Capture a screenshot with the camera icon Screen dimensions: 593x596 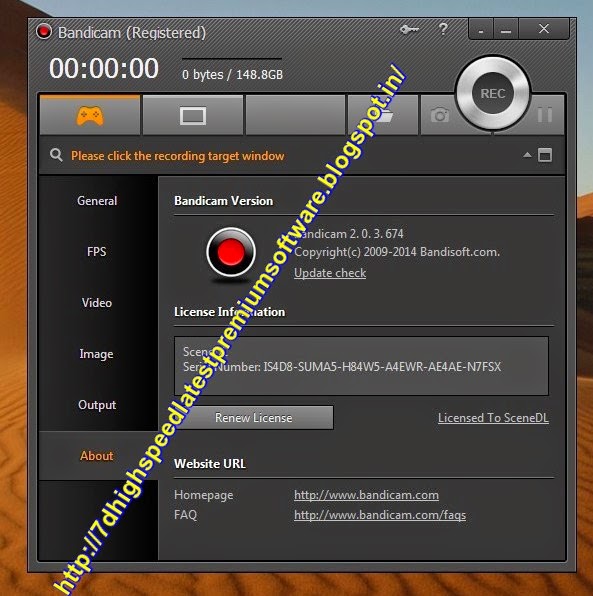pos(440,115)
